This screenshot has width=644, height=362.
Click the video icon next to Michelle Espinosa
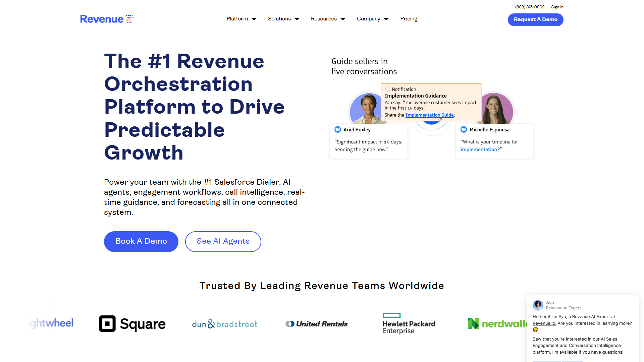[x=464, y=129]
